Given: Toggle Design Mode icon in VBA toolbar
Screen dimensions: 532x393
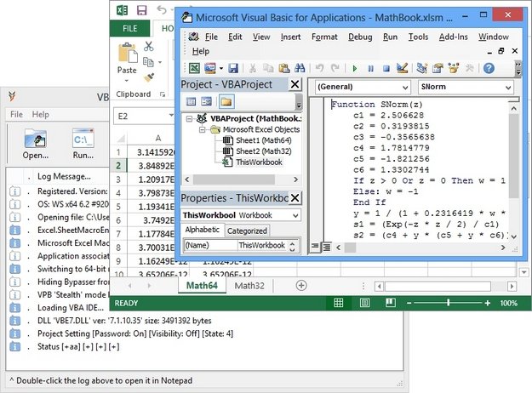Looking at the screenshot, I should (402, 68).
